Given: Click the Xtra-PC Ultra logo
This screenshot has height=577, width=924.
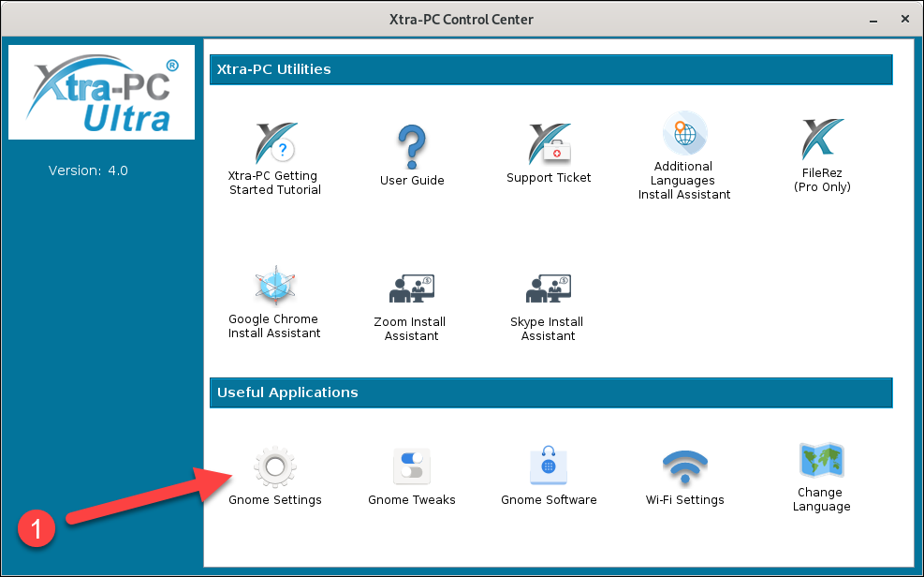Looking at the screenshot, I should coord(101,92).
